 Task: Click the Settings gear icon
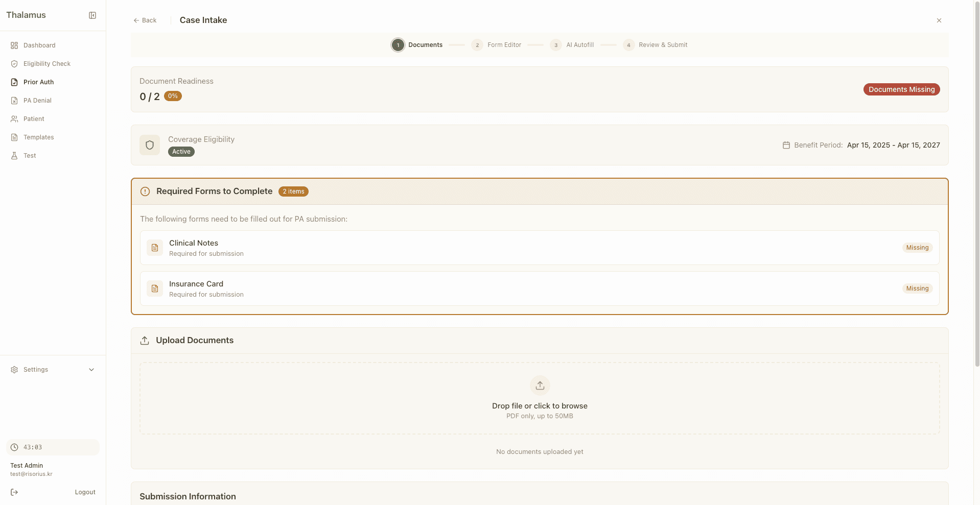[x=14, y=370]
